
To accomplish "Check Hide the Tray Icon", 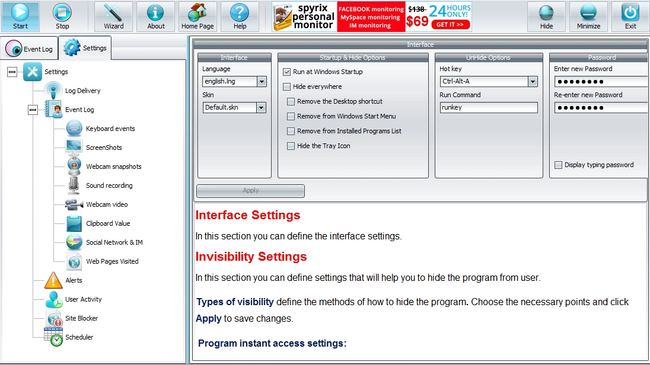I will (291, 146).
